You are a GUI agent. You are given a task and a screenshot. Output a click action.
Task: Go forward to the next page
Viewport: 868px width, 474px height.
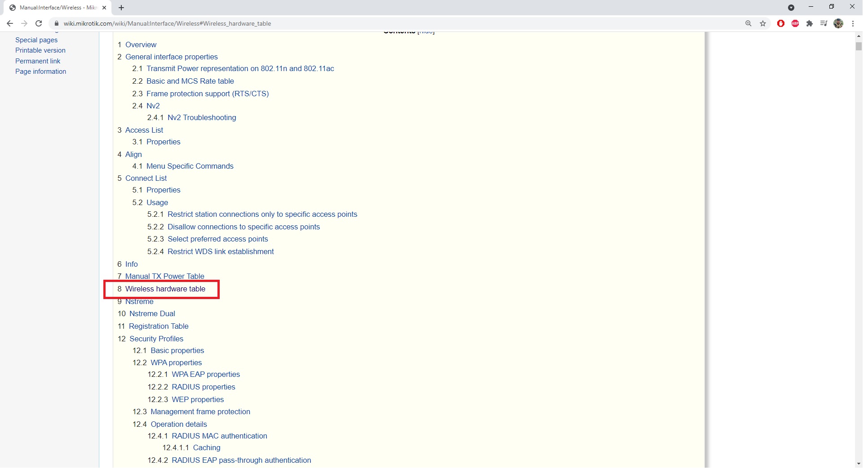coord(24,23)
